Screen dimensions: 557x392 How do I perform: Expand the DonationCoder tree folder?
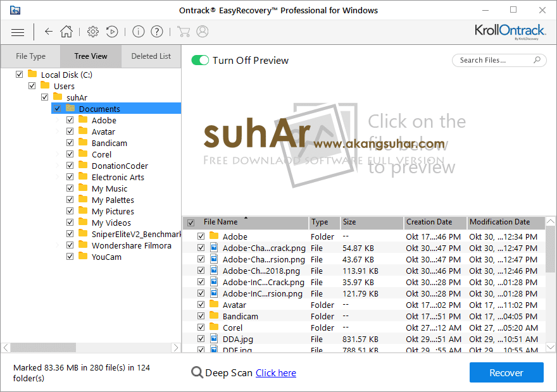tap(58, 166)
